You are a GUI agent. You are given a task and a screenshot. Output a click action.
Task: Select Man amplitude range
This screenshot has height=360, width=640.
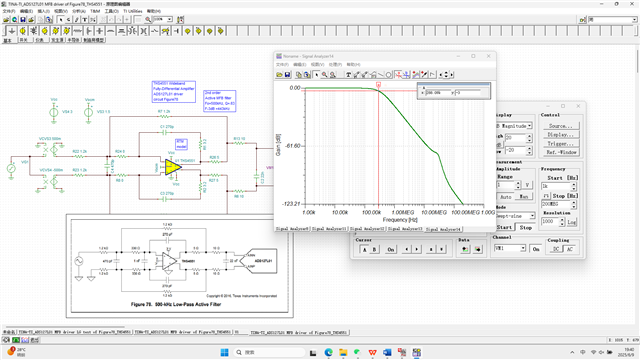(524, 197)
